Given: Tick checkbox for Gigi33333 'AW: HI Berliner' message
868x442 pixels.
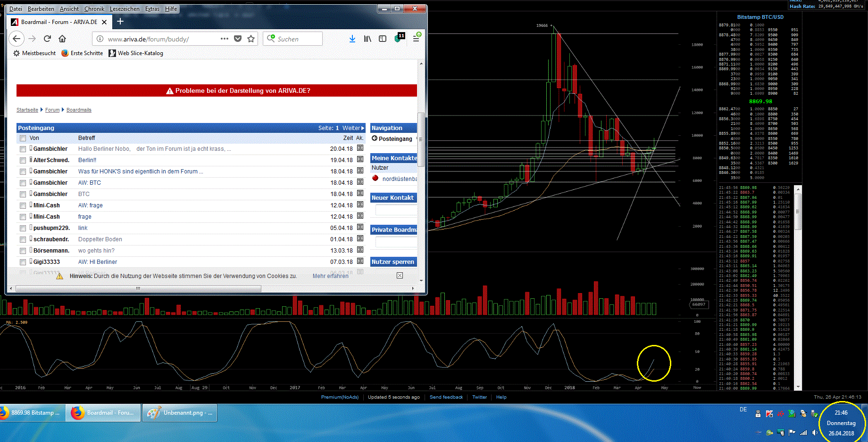Looking at the screenshot, I should click(x=23, y=262).
